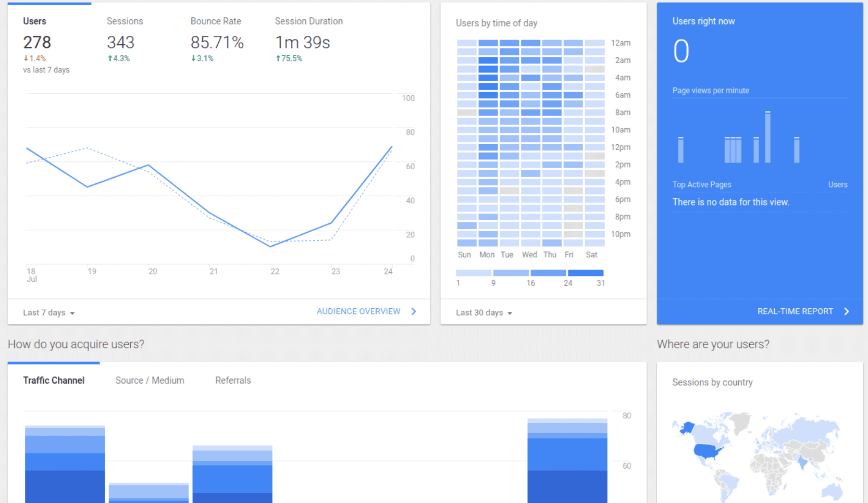868x503 pixels.
Task: Click the 'vs last 7 days' label
Action: coord(46,70)
